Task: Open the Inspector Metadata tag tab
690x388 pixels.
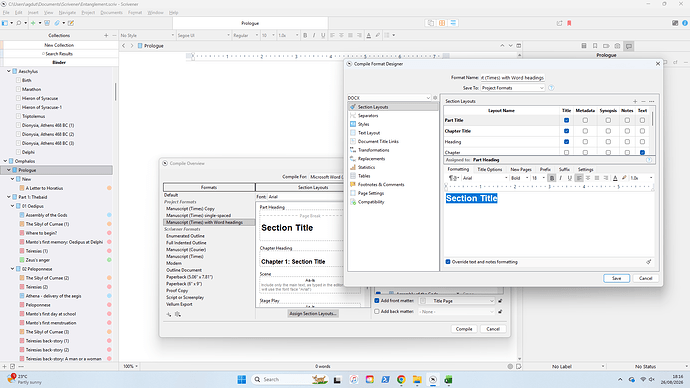Action: pyautogui.click(x=606, y=46)
